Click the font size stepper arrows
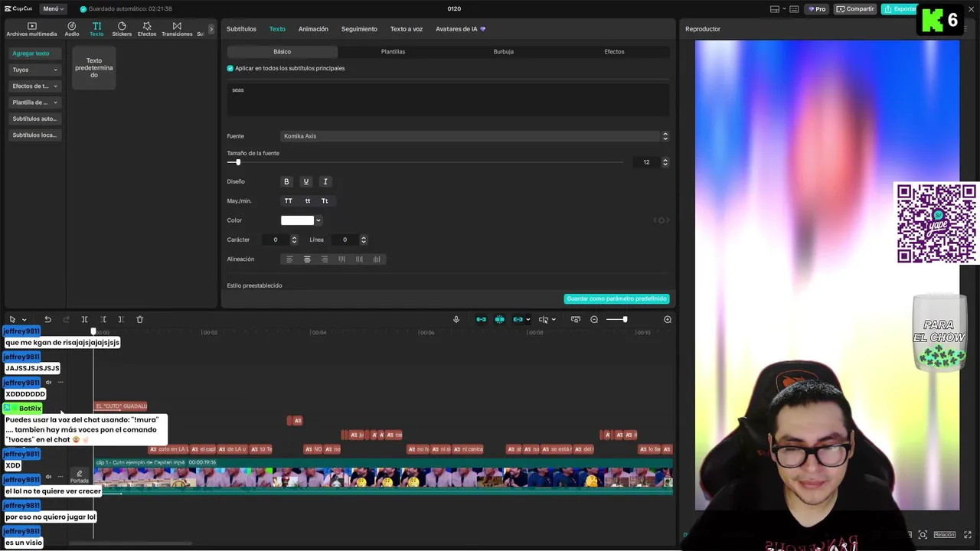Image resolution: width=980 pixels, height=551 pixels. (x=665, y=162)
